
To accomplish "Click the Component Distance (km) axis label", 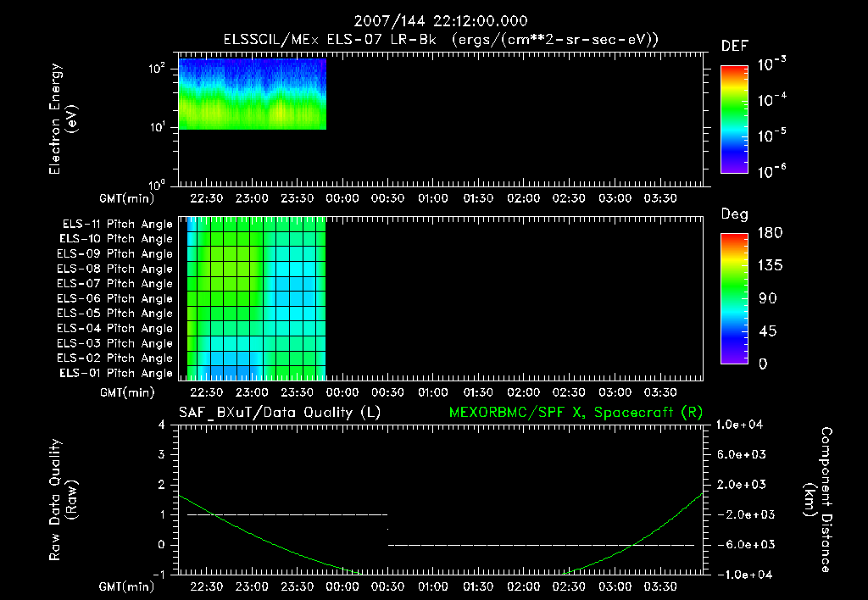I will click(818, 500).
